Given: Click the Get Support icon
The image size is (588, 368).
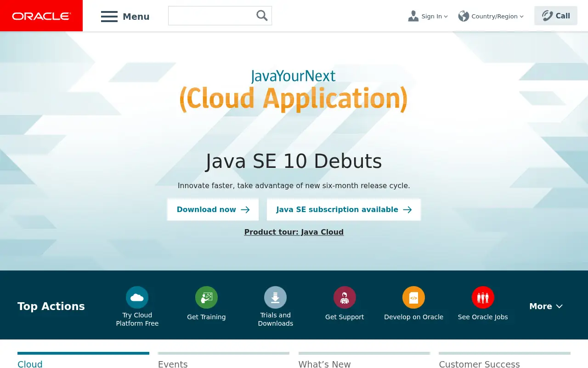Looking at the screenshot, I should click(x=345, y=297).
